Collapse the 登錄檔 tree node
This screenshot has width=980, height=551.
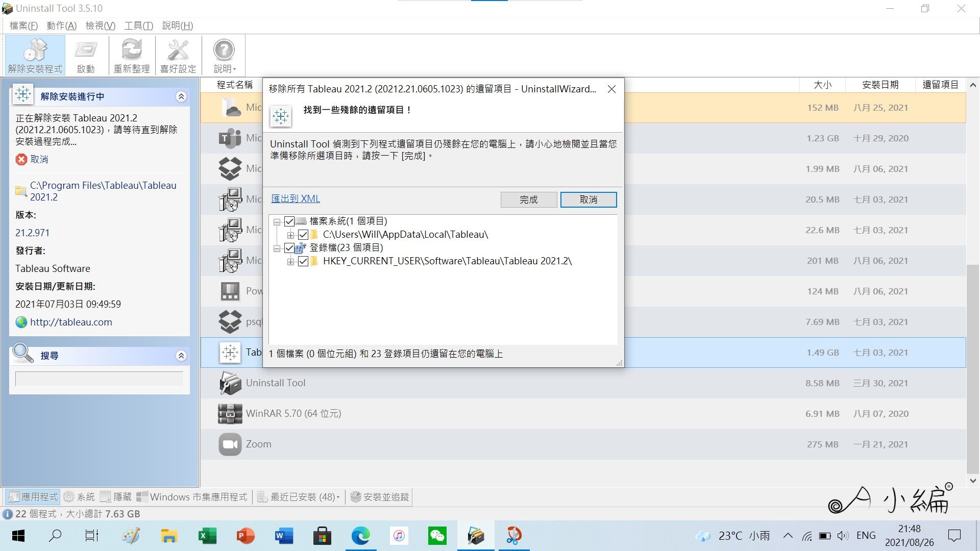point(277,248)
